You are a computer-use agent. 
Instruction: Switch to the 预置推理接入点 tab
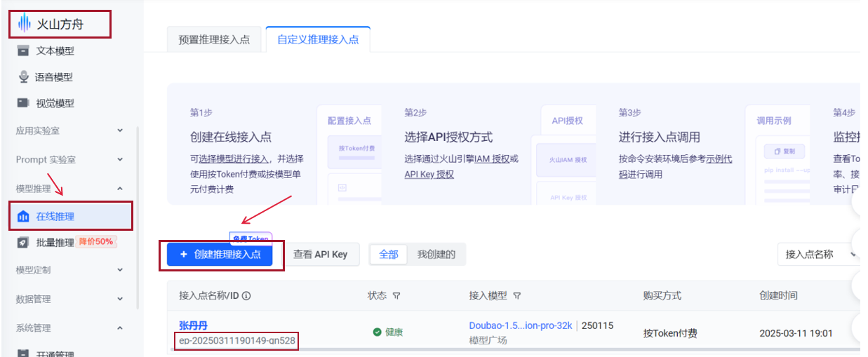tap(215, 40)
